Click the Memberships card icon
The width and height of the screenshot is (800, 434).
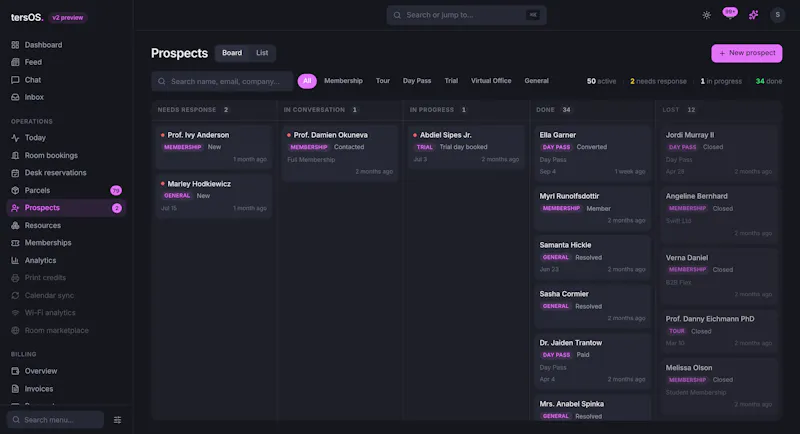pos(15,243)
